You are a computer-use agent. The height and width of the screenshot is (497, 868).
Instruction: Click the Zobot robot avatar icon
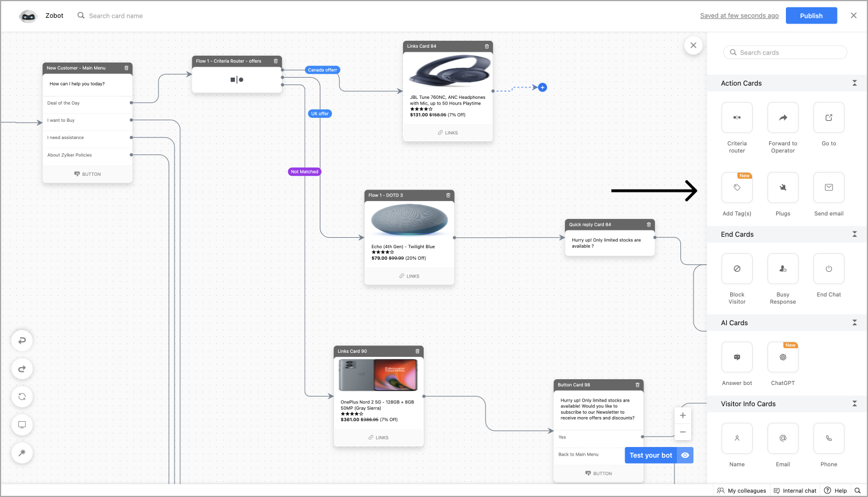(28, 16)
